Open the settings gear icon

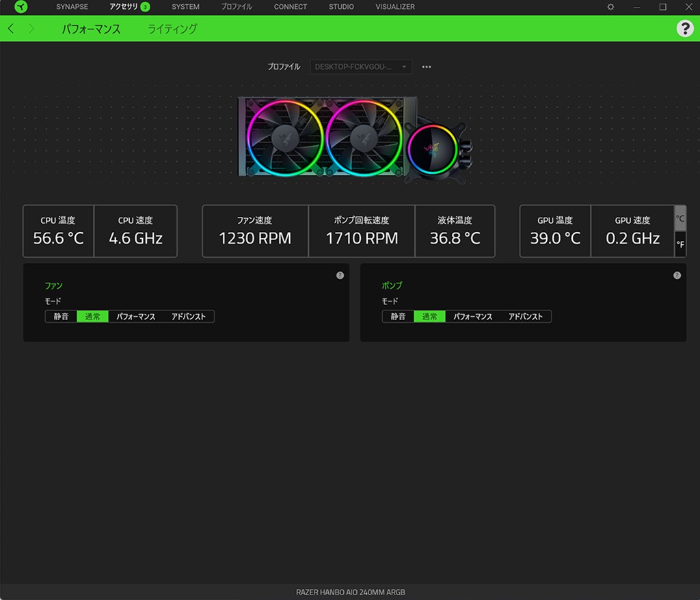click(x=610, y=7)
